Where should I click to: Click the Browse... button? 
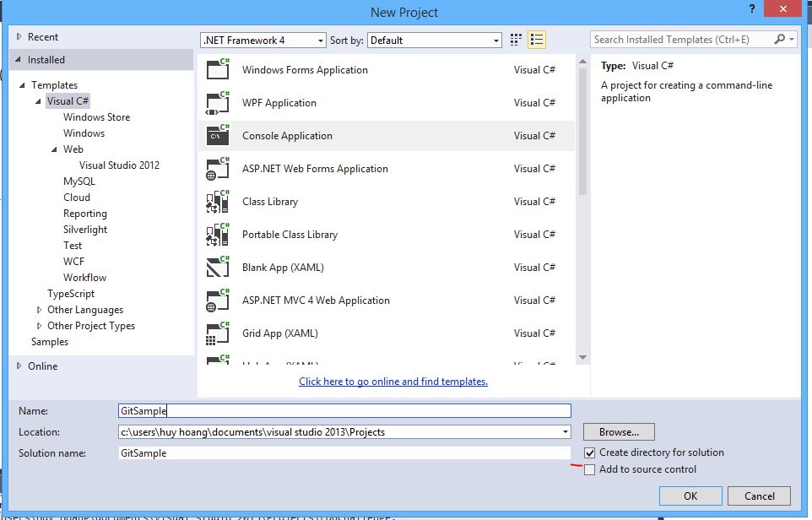click(619, 432)
